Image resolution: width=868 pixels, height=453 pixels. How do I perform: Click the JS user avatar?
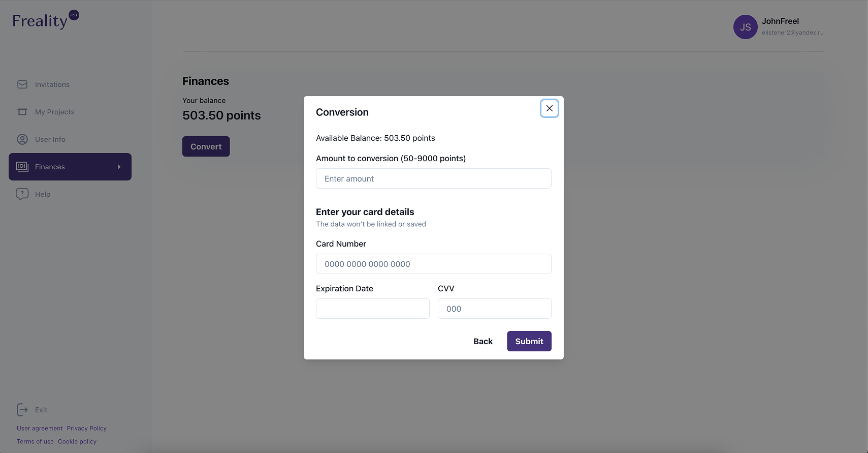745,27
